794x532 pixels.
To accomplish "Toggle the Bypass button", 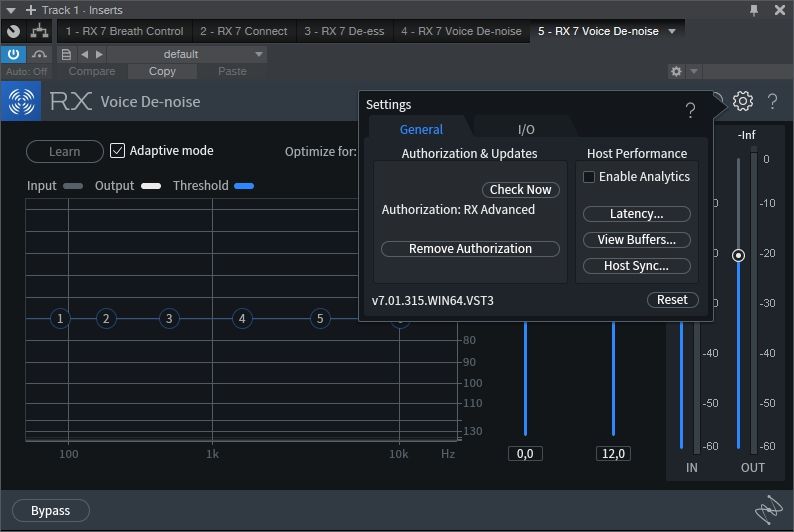I will point(51,511).
